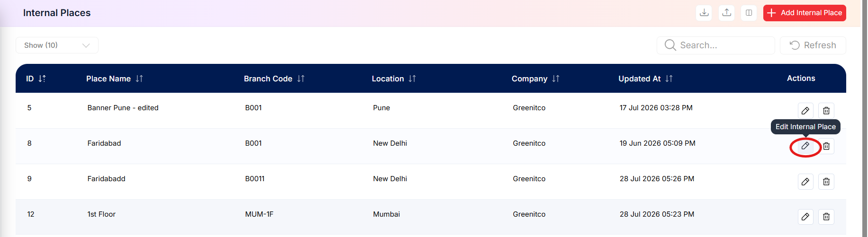Click the 'Internal Places' page title
Image resolution: width=868 pixels, height=237 pixels.
click(57, 13)
